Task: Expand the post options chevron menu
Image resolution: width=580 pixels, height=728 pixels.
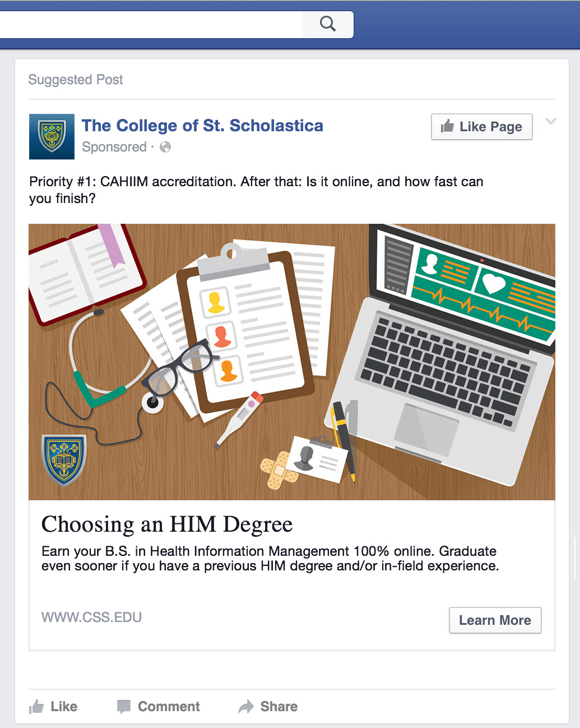Action: pyautogui.click(x=551, y=121)
